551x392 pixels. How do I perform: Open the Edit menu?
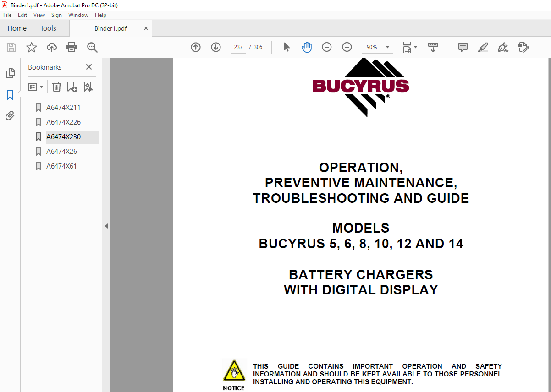click(x=22, y=15)
